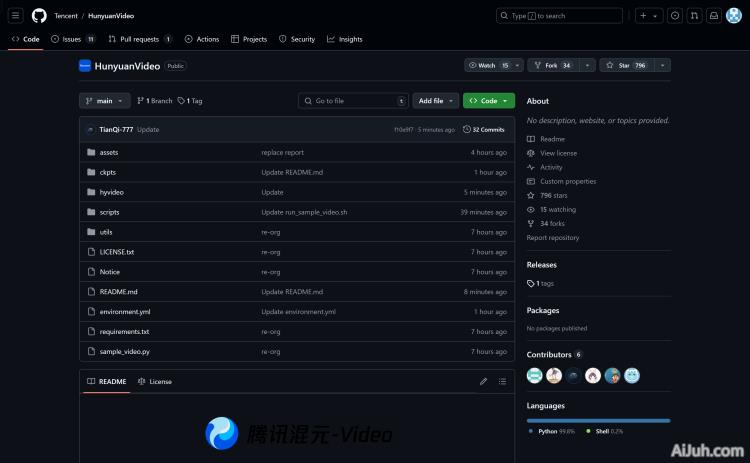Open the Readme link in About
Screen dimensions: 750x463
point(546,139)
